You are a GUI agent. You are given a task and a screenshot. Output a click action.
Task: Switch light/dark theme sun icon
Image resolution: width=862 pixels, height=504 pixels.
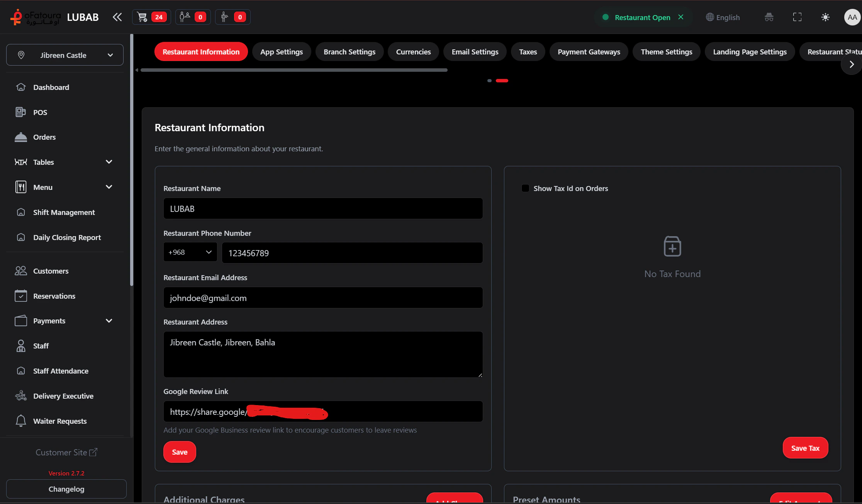point(825,17)
